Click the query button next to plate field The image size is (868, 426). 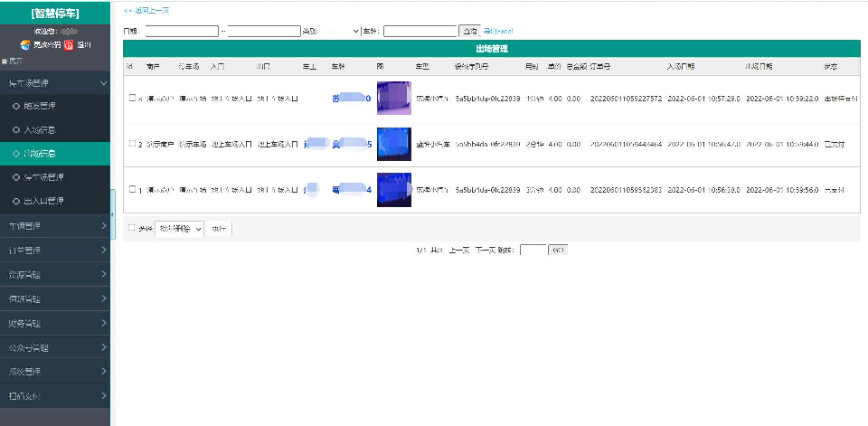tap(469, 32)
